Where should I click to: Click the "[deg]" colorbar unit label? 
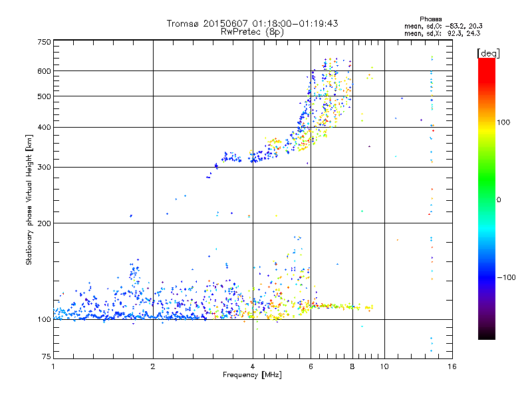(488, 53)
